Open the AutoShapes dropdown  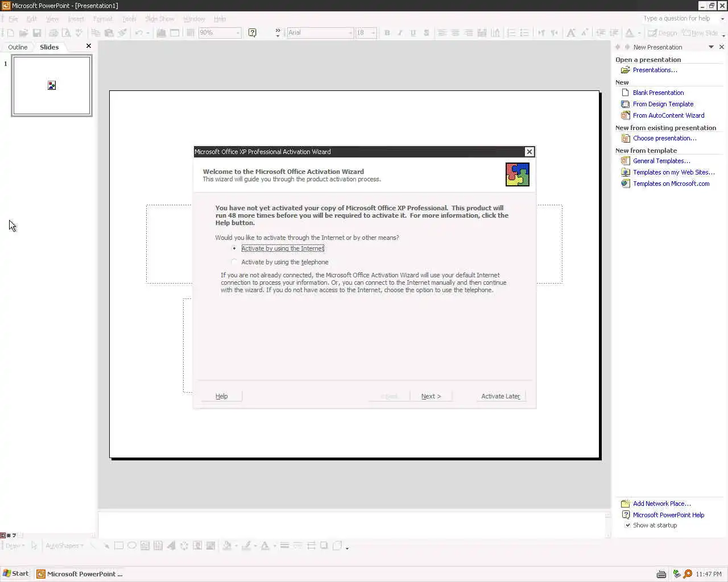click(x=64, y=546)
